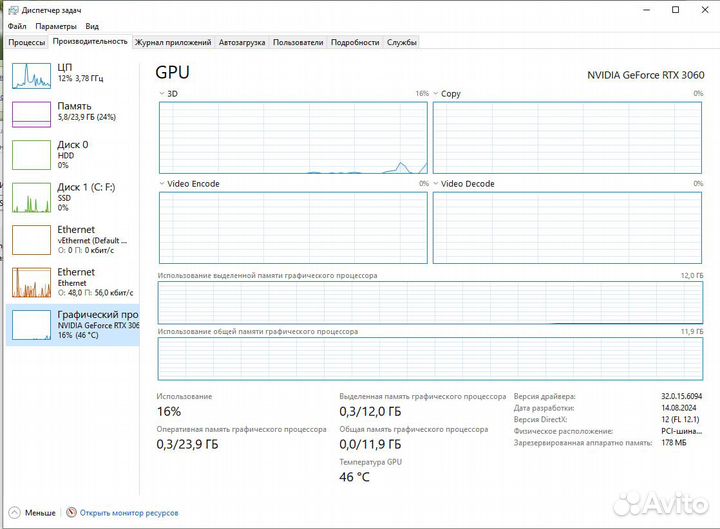Open the Copy engine graph dropdown

point(436,94)
